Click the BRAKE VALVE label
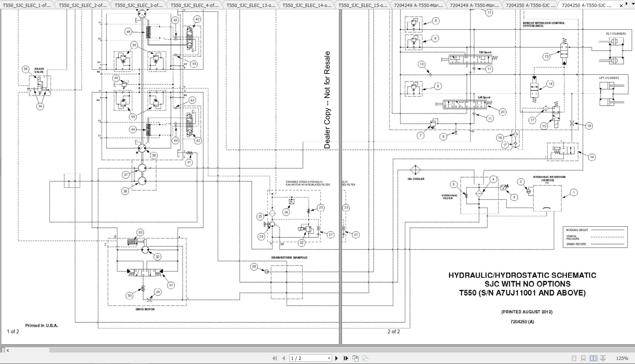The image size is (635, 364). 39,70
